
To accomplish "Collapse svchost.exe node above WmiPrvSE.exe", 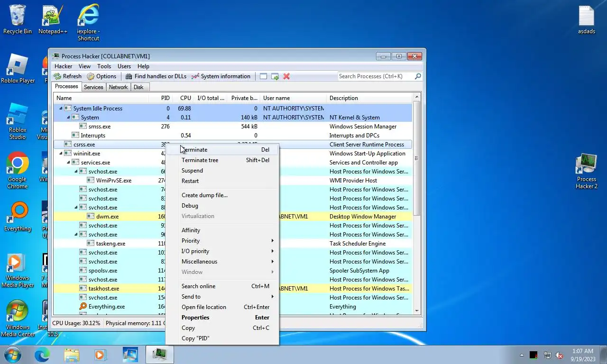I will point(76,172).
